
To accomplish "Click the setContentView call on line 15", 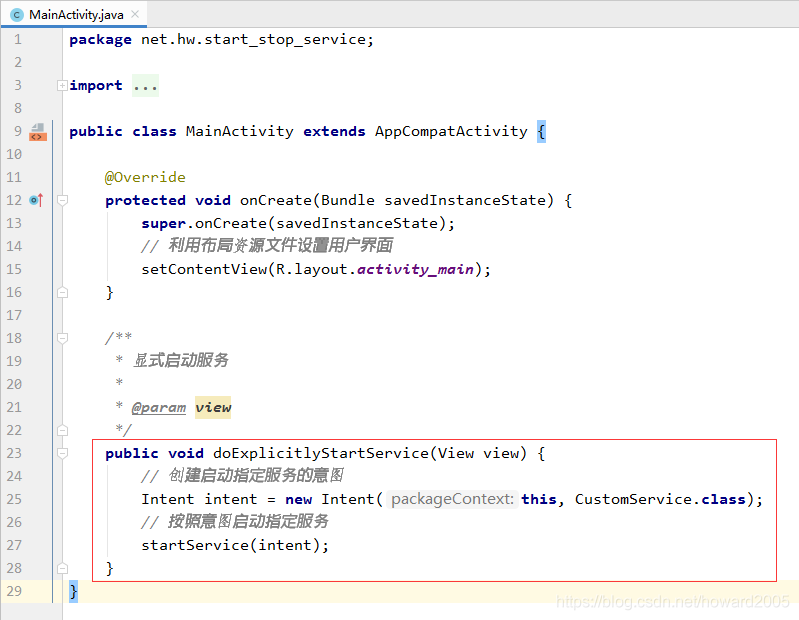I will 316,269.
